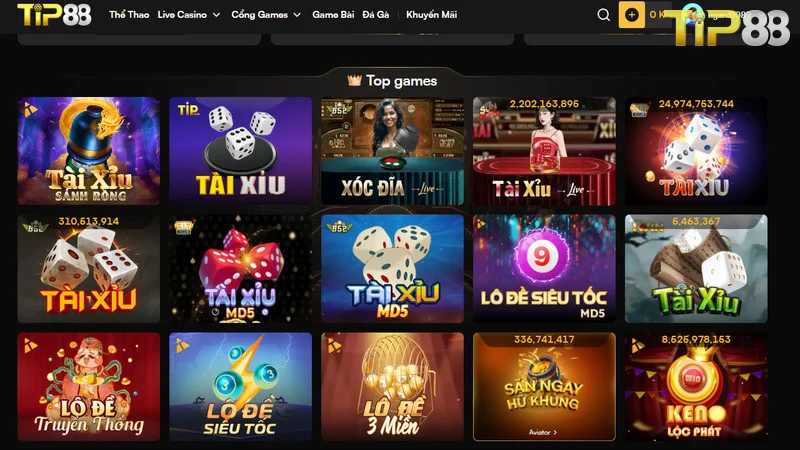Click the TIP88 logo in header
The image size is (800, 450).
[55, 15]
